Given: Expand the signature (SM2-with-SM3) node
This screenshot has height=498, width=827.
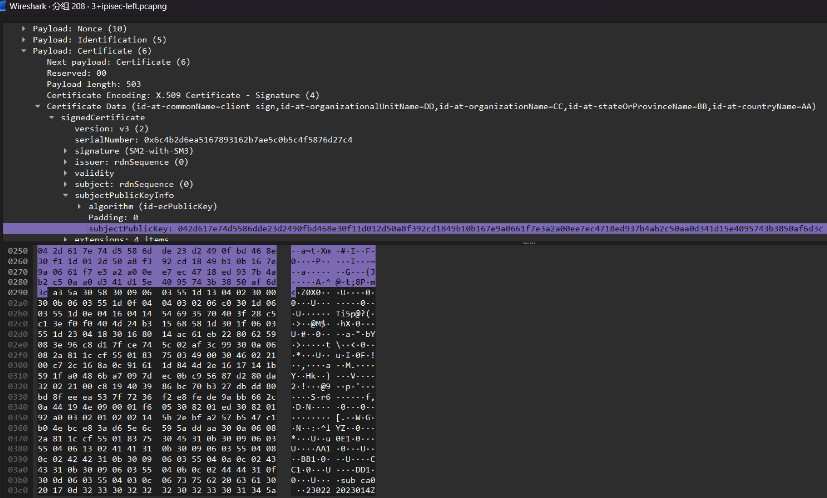Looking at the screenshot, I should [x=65, y=151].
